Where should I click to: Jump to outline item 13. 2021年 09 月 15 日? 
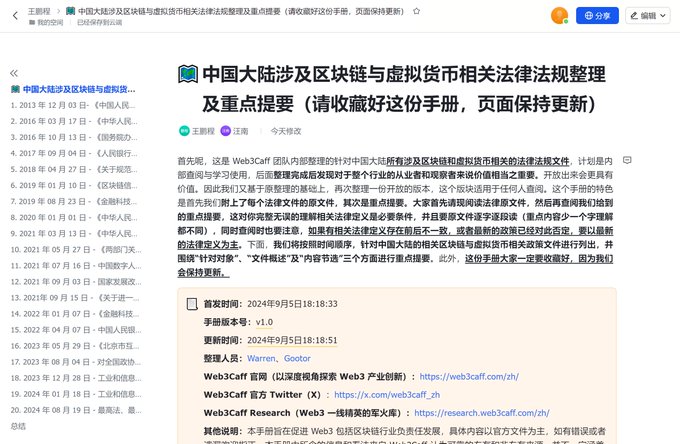click(75, 298)
